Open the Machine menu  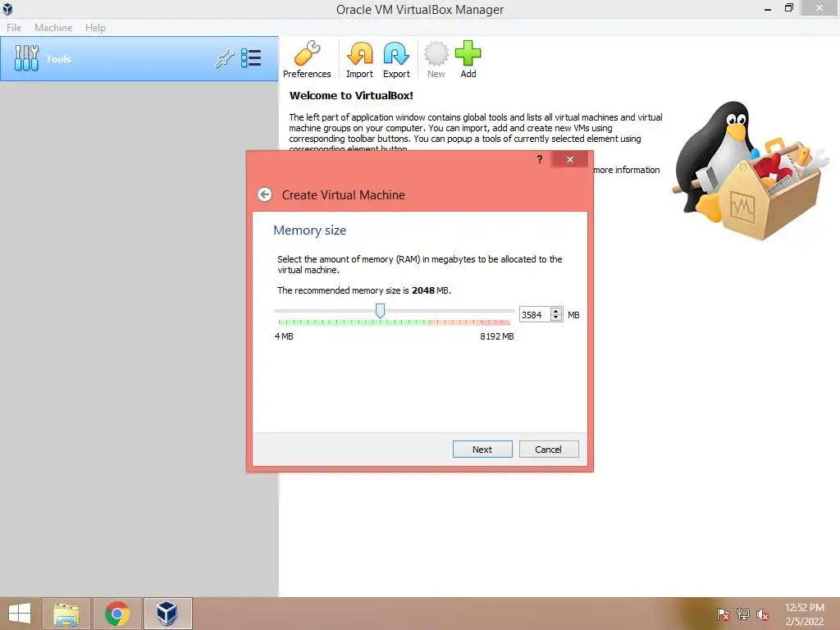click(x=53, y=27)
